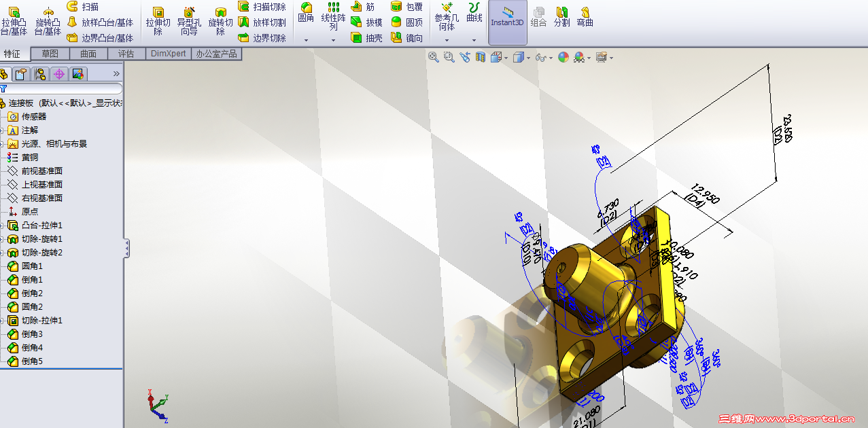Expand the 参考几何体 dropdown arrow
The height and width of the screenshot is (428, 868).
click(x=447, y=40)
